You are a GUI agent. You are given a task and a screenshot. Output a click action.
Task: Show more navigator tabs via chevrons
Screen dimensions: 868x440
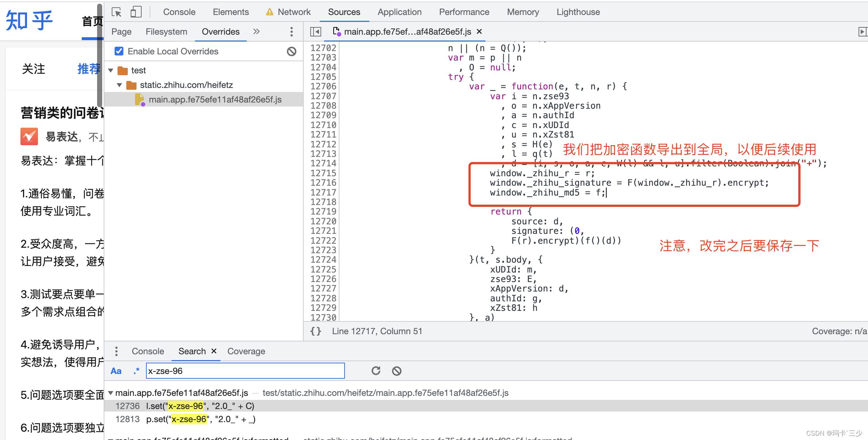pos(257,32)
